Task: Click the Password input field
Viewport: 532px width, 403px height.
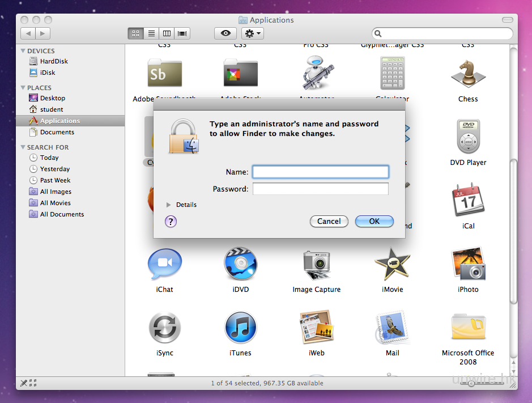Action: (320, 189)
